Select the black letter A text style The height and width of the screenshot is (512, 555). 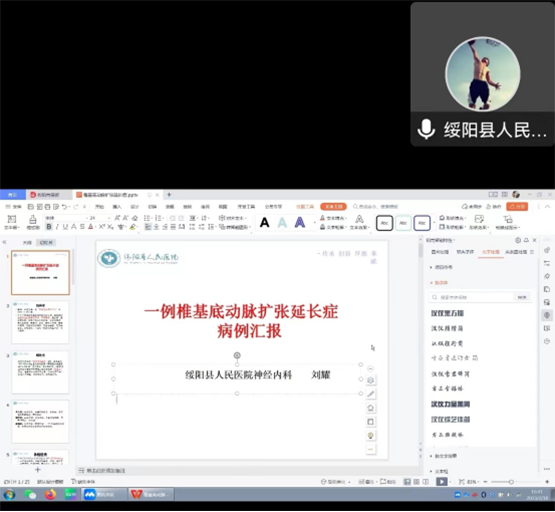(x=265, y=223)
